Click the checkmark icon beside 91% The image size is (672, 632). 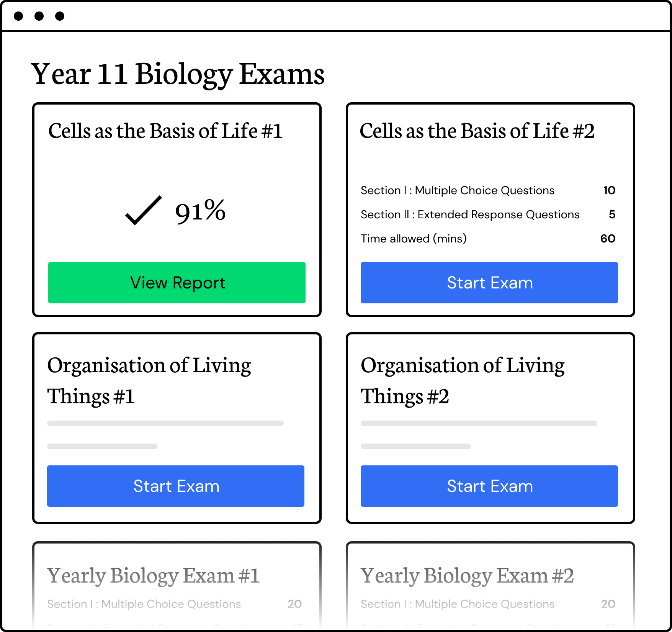(143, 210)
